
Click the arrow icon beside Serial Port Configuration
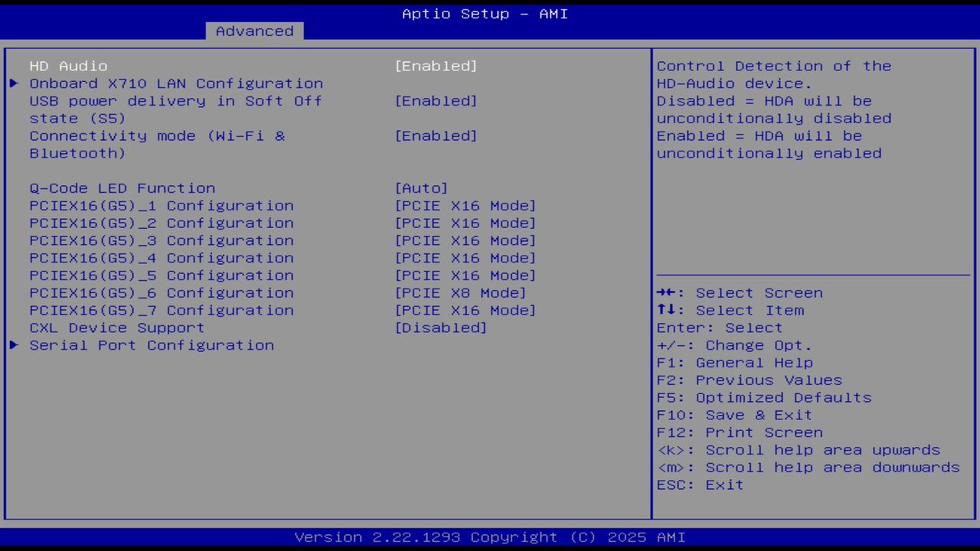click(13, 345)
